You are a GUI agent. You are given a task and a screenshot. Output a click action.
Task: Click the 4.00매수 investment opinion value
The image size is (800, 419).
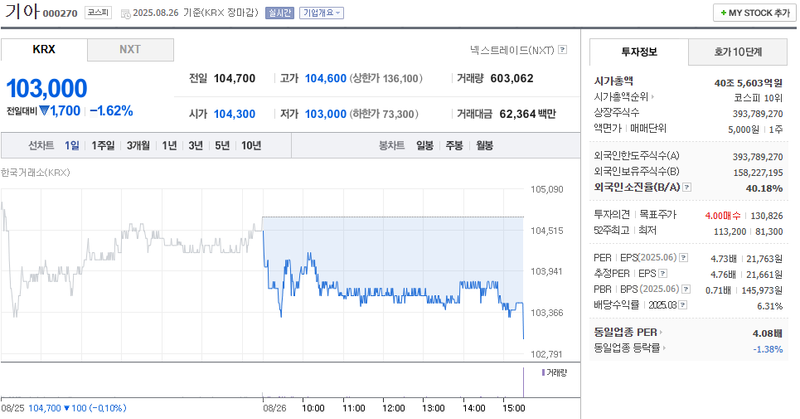722,216
